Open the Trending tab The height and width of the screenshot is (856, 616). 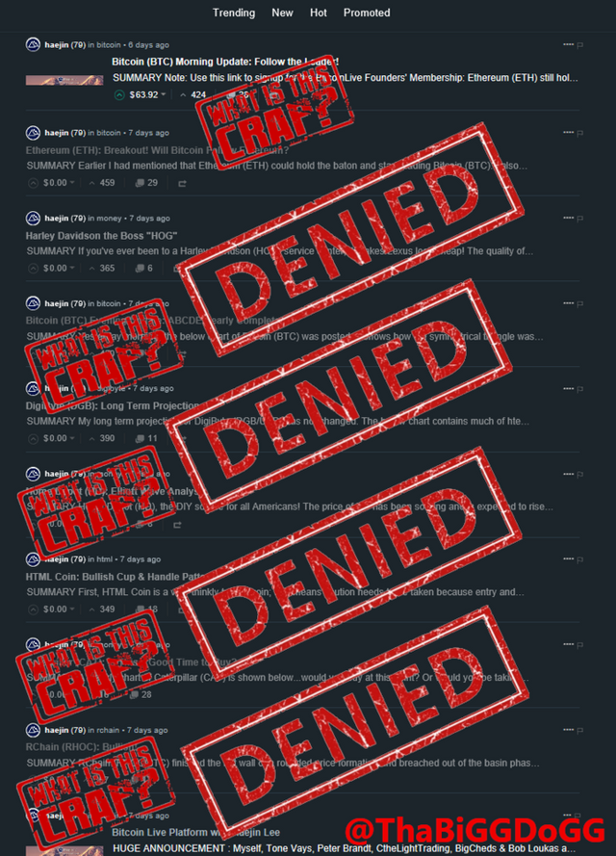coord(234,13)
